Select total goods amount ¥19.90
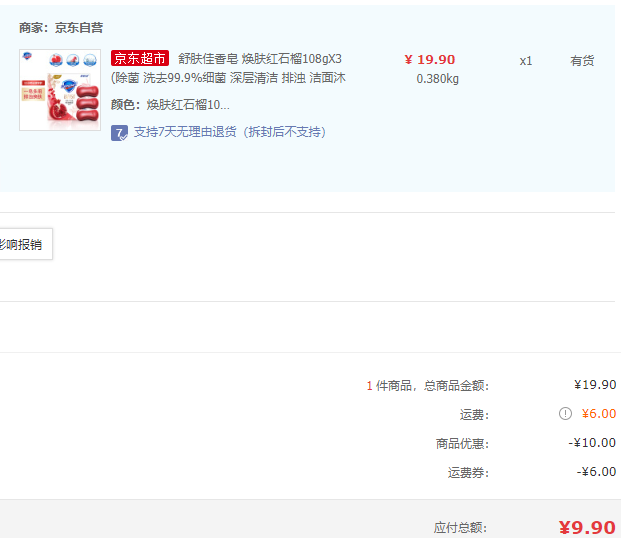The width and height of the screenshot is (621, 538). 595,385
